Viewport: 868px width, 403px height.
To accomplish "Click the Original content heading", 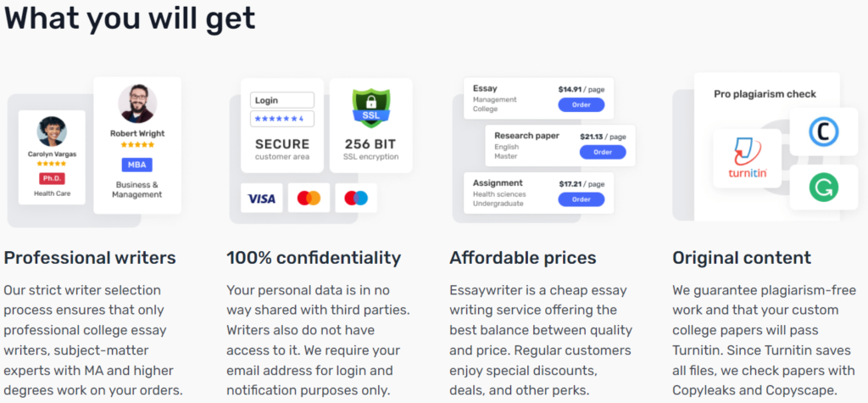I will point(742,258).
